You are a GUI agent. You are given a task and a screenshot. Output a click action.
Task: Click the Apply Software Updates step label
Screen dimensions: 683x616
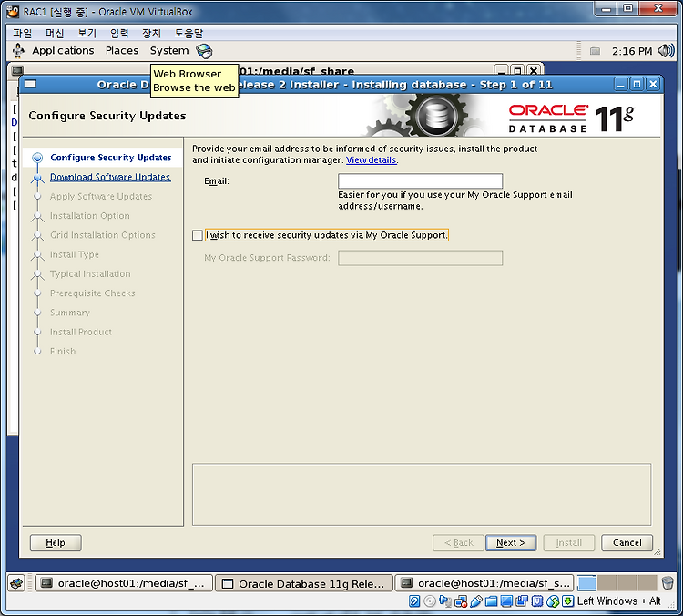101,197
